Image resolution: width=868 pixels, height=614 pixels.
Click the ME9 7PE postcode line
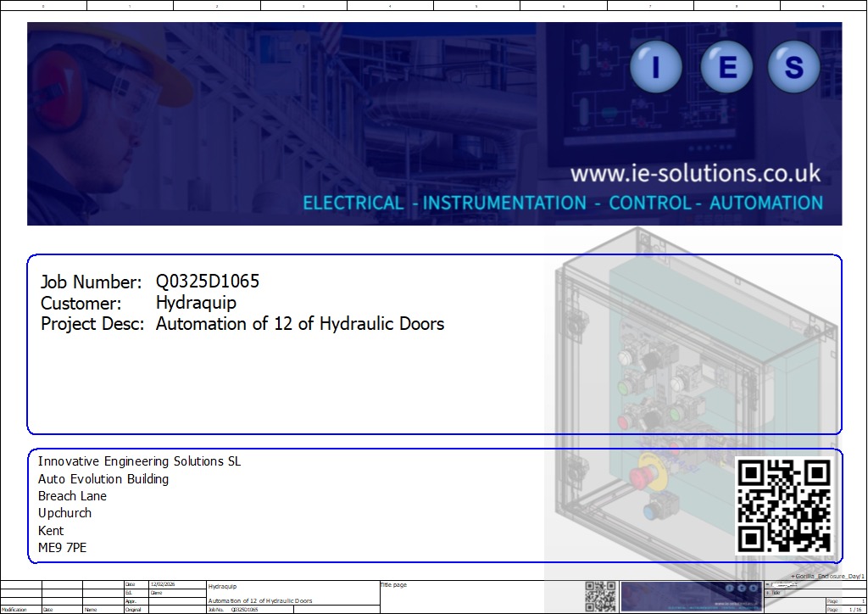pyautogui.click(x=62, y=548)
